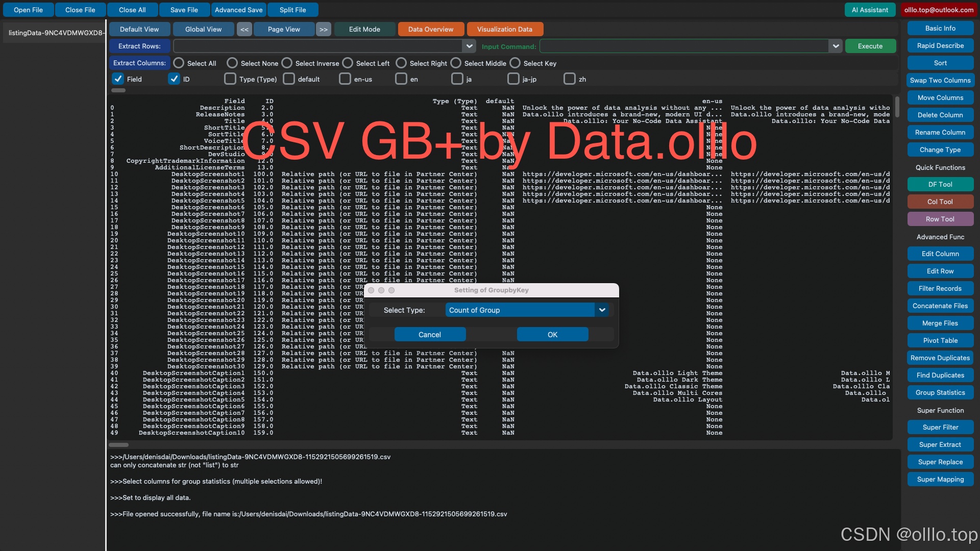This screenshot has height=551, width=980.
Task: Click the DF Tool quick function
Action: click(x=940, y=185)
